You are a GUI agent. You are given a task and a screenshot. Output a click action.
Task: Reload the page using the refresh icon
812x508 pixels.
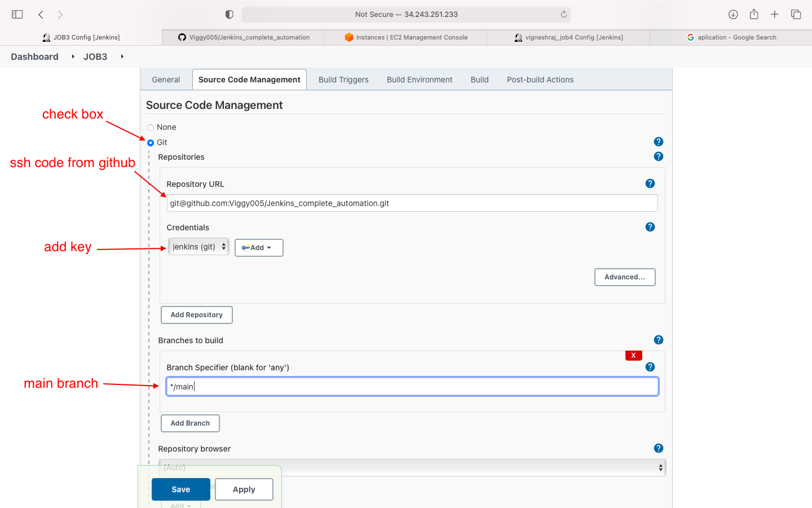point(563,14)
